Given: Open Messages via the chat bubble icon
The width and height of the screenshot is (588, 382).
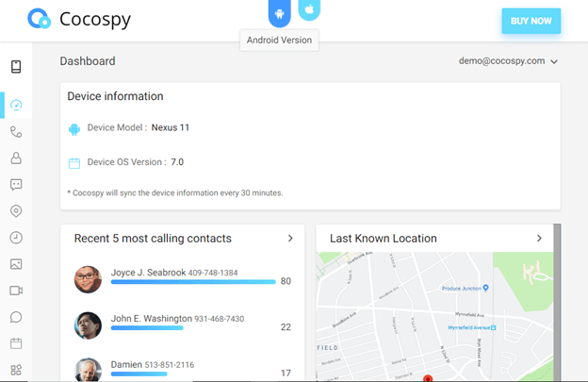Looking at the screenshot, I should (x=16, y=185).
